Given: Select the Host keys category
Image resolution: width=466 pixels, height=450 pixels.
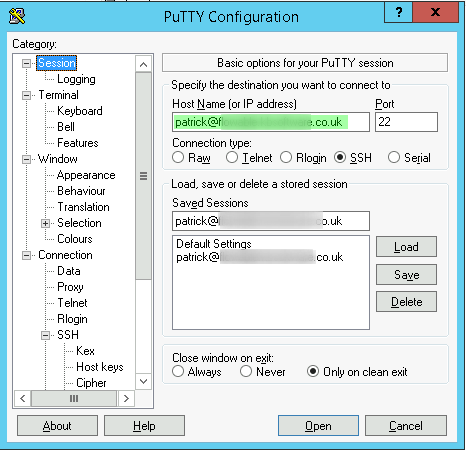Looking at the screenshot, I should (x=100, y=367).
